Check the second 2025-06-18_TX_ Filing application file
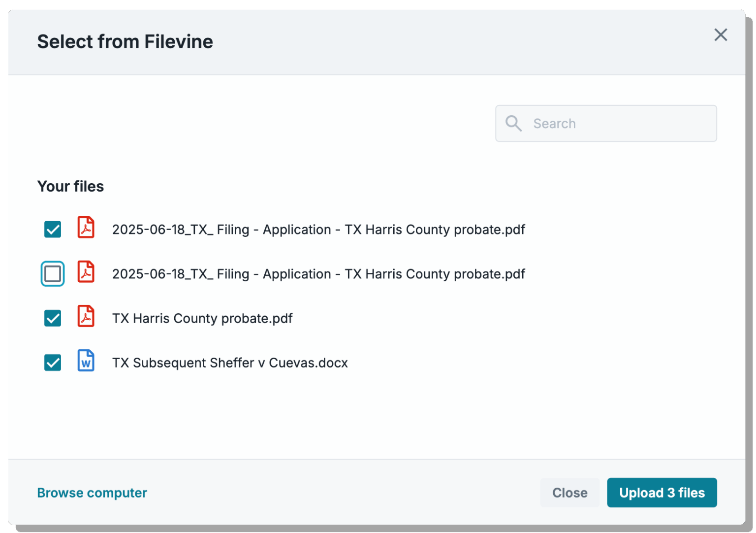The image size is (756, 533). coord(52,273)
